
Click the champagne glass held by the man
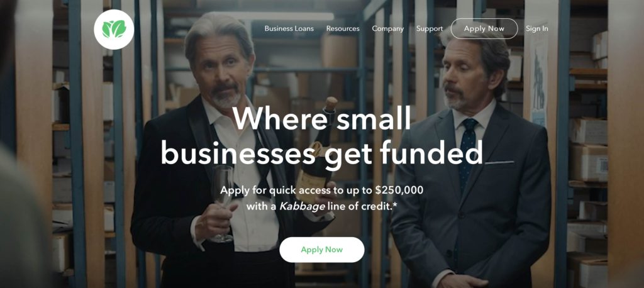pyautogui.click(x=222, y=203)
